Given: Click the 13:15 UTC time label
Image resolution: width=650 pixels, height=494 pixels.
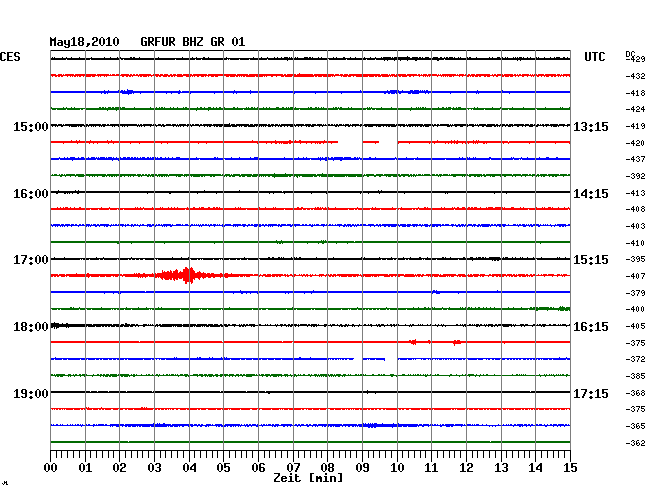Looking at the screenshot, I should coord(591,126).
